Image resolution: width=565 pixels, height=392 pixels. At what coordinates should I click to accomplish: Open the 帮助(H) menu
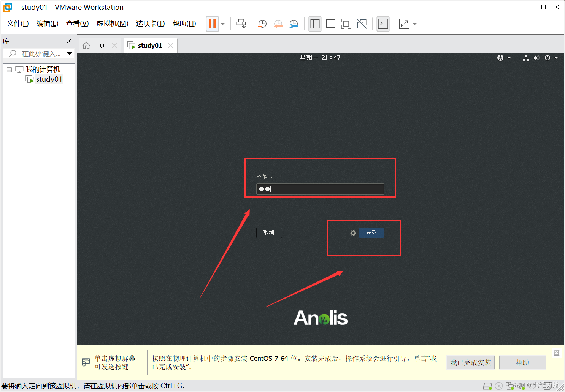[184, 24]
